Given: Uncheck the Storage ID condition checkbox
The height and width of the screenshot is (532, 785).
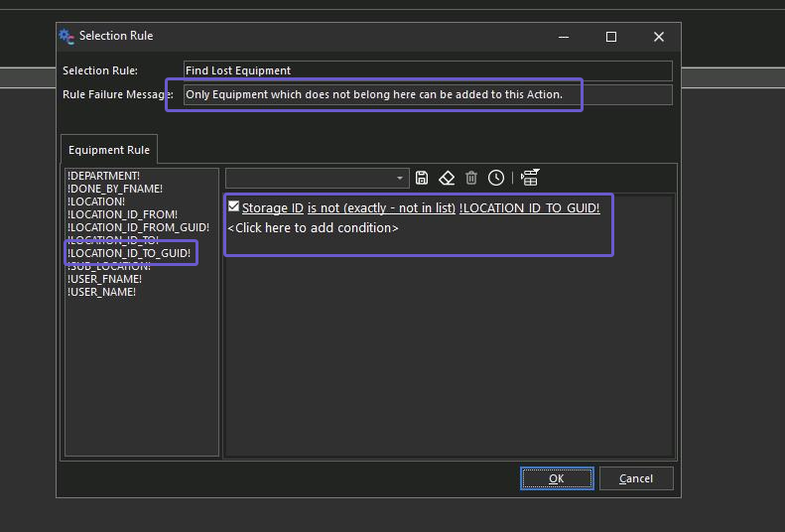Looking at the screenshot, I should [x=233, y=206].
